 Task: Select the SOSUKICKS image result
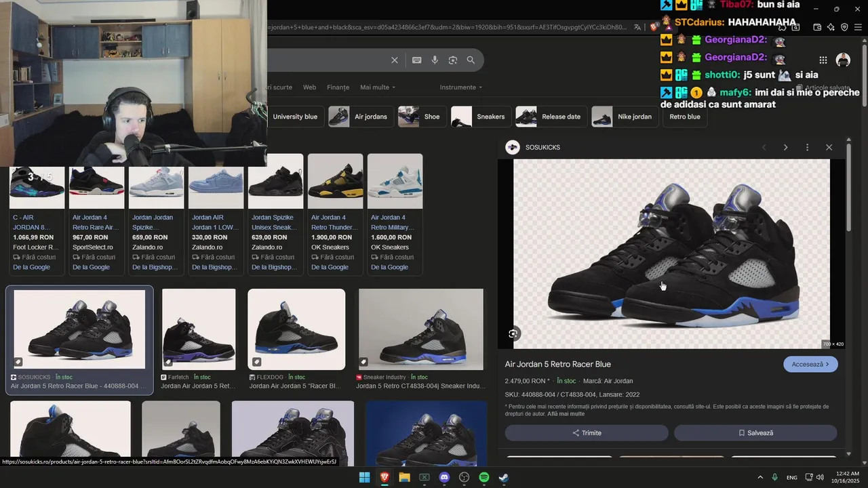pos(79,340)
